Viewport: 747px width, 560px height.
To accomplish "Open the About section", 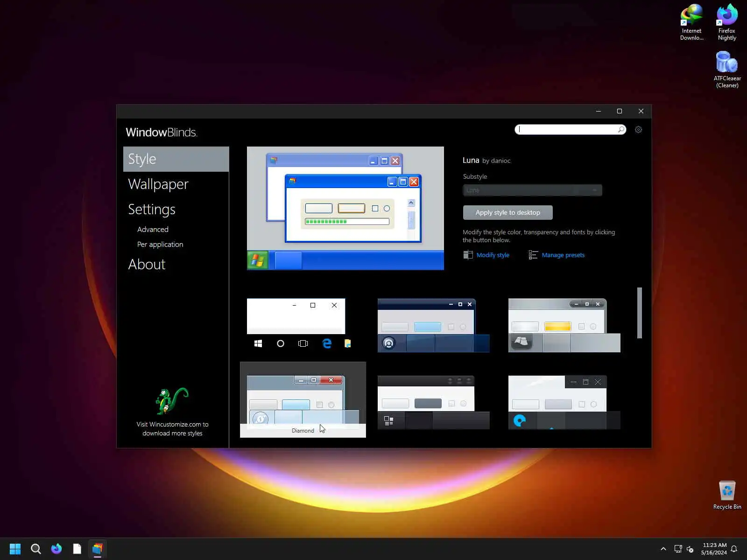I will coord(147,265).
